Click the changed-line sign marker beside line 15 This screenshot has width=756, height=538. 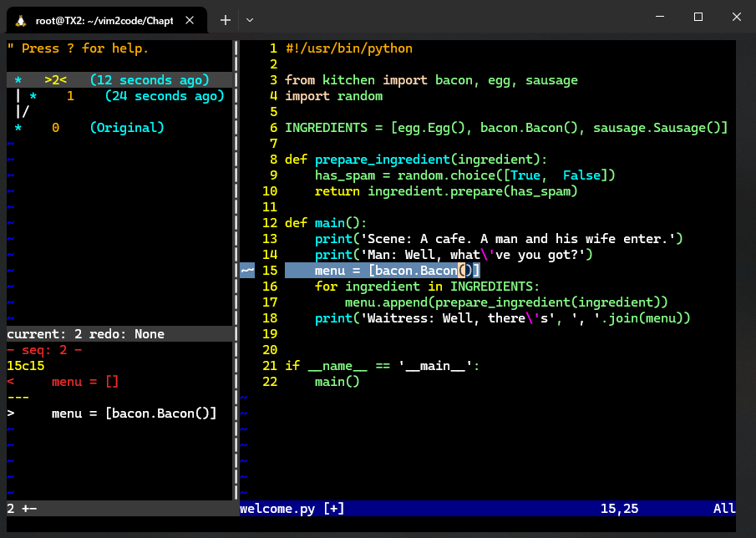click(247, 271)
